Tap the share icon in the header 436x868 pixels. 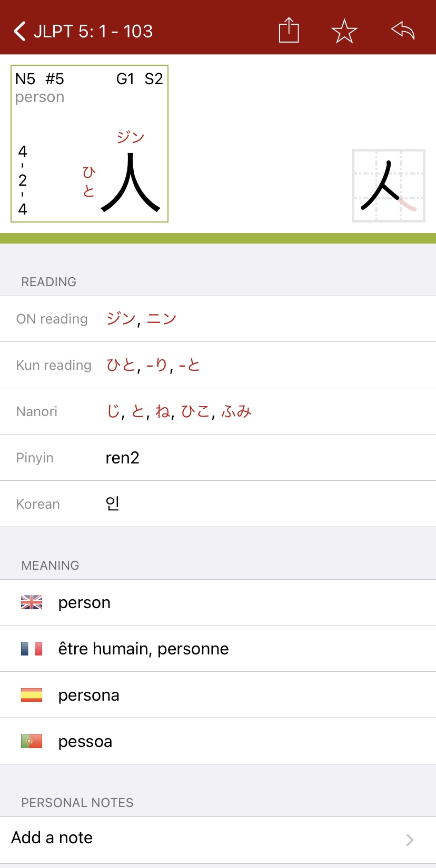289,31
